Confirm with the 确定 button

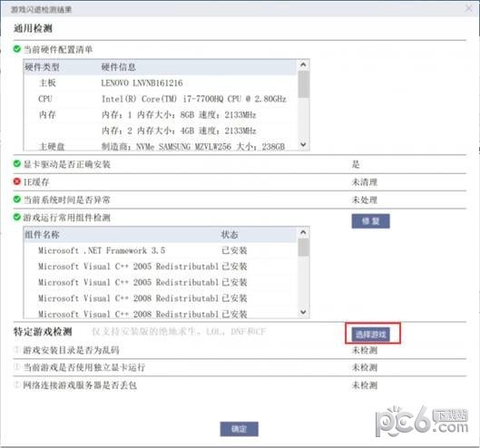pos(239,429)
